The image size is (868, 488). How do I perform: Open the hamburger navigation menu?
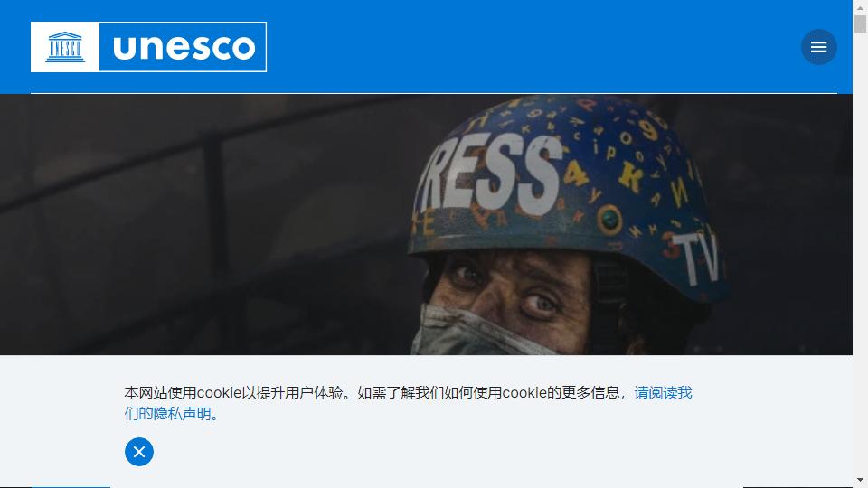coord(819,47)
